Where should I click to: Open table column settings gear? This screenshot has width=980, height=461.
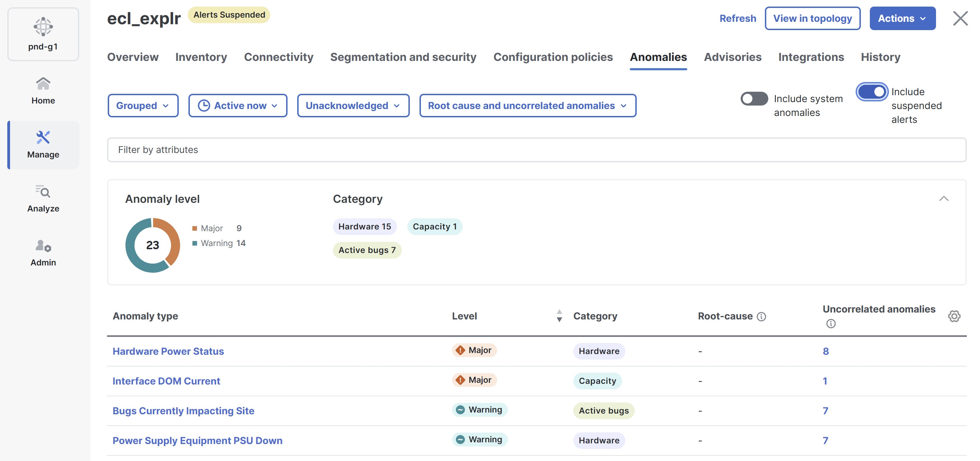(954, 316)
